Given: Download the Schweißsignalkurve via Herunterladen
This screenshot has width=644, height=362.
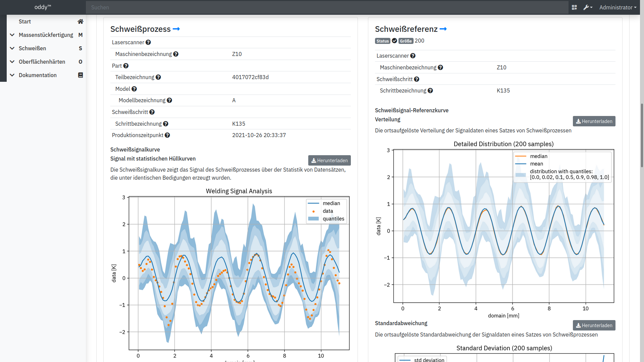Looking at the screenshot, I should (329, 160).
